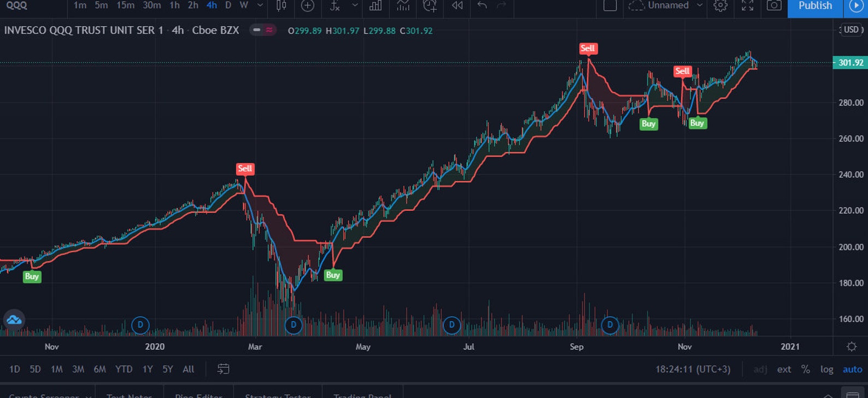The image size is (868, 398).
Task: Take a chart snapshot with the camera icon
Action: (774, 6)
